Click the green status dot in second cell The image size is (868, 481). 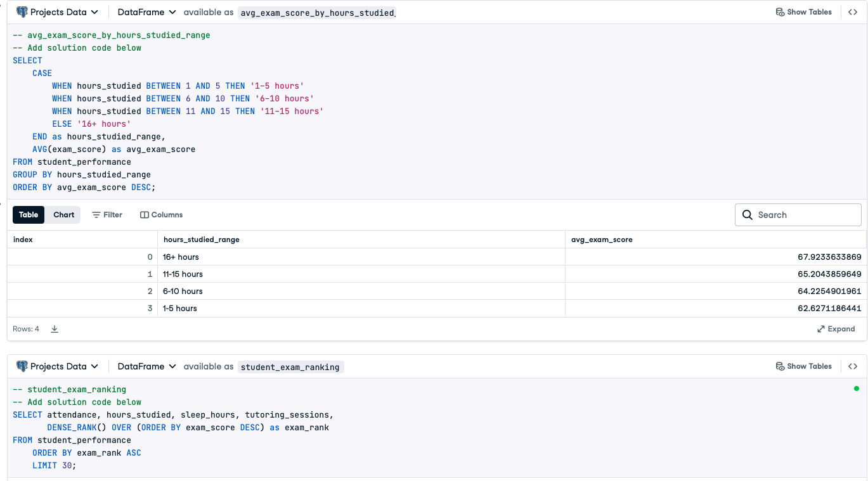(857, 388)
